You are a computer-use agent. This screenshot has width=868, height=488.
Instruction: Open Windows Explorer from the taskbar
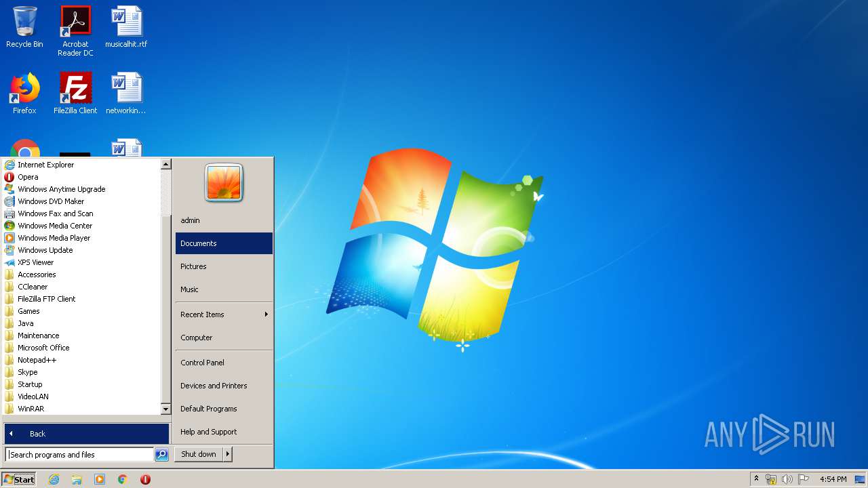click(77, 479)
